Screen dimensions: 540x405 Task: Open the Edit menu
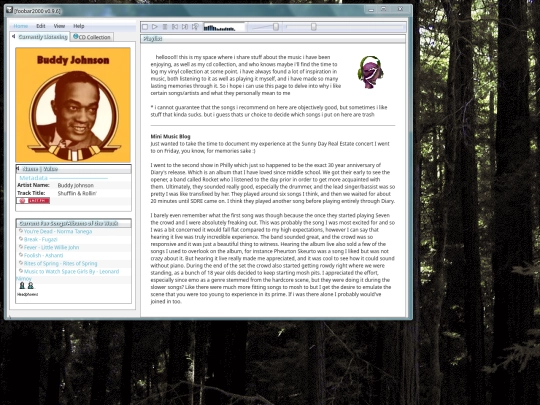pos(41,26)
